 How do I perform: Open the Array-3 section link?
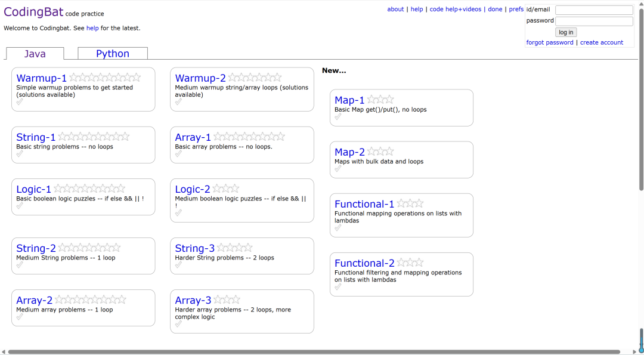(x=193, y=300)
